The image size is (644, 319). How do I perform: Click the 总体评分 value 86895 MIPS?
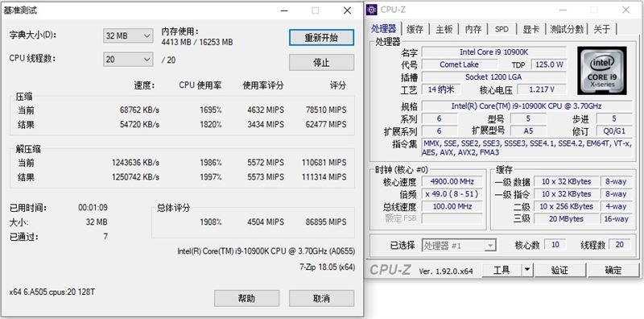coord(326,222)
